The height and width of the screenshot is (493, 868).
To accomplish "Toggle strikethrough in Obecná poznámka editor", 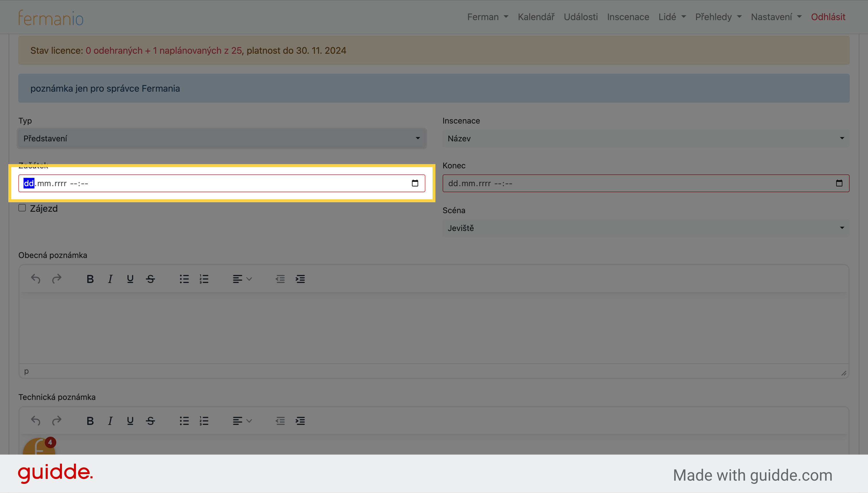I will tap(150, 279).
